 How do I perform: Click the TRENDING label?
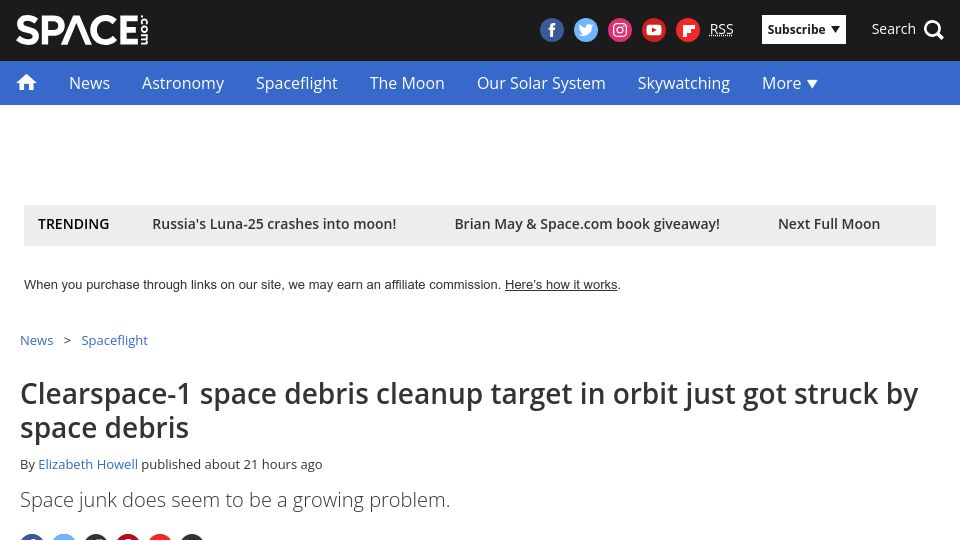[x=73, y=224]
